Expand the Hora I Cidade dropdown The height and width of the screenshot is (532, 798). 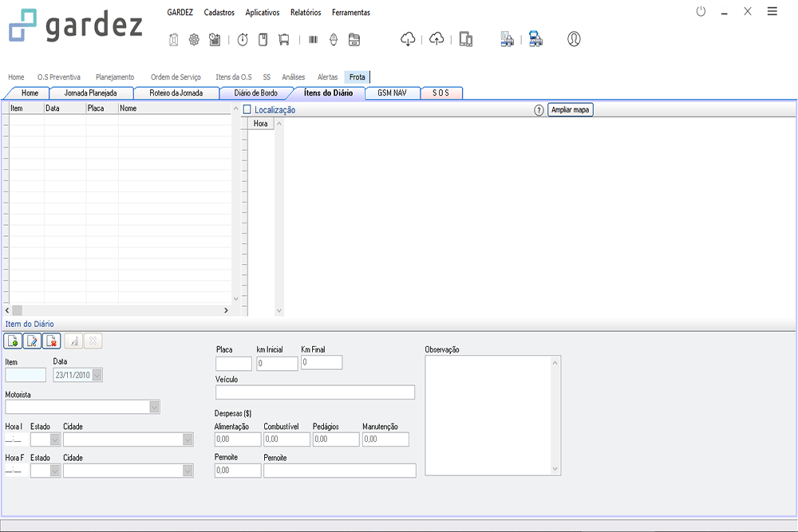tap(188, 439)
